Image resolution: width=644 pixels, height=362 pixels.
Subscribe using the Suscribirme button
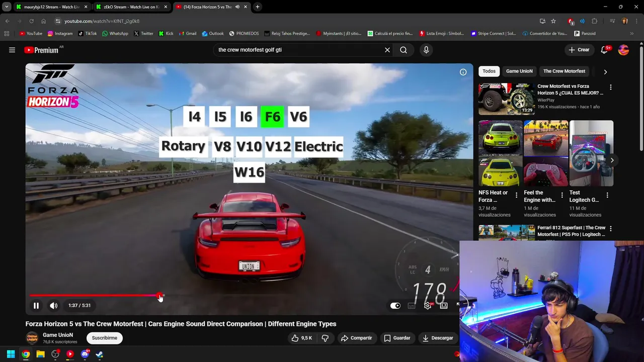tap(105, 338)
